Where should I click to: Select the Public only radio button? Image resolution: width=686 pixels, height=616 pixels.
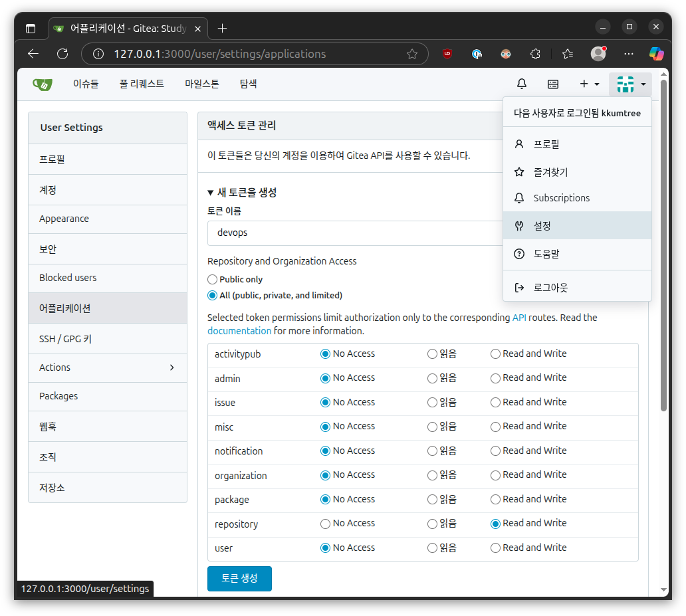(212, 279)
